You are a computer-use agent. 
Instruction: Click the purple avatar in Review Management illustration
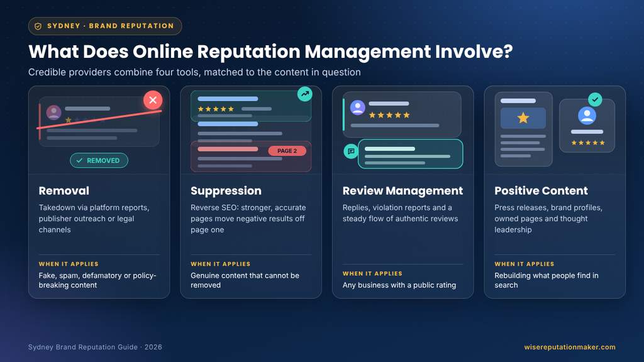(x=358, y=107)
